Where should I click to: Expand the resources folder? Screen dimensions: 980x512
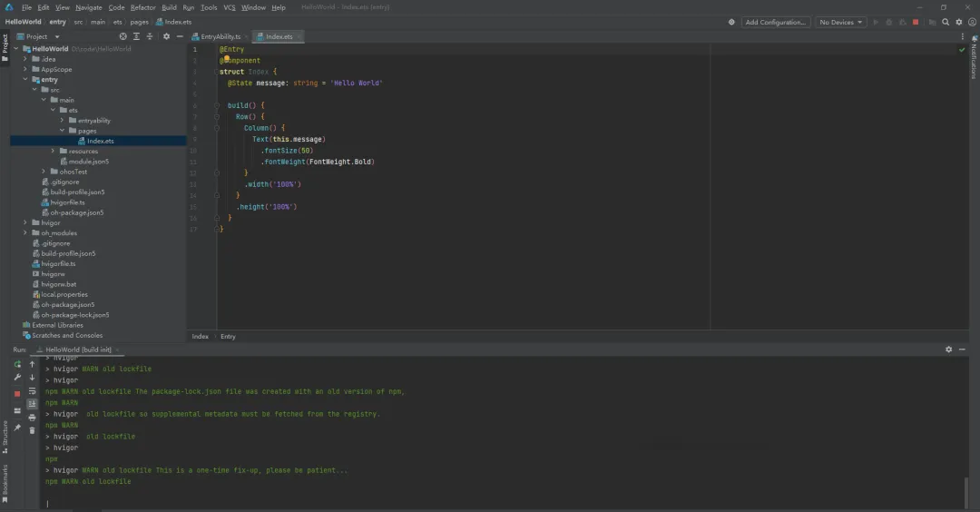point(54,152)
